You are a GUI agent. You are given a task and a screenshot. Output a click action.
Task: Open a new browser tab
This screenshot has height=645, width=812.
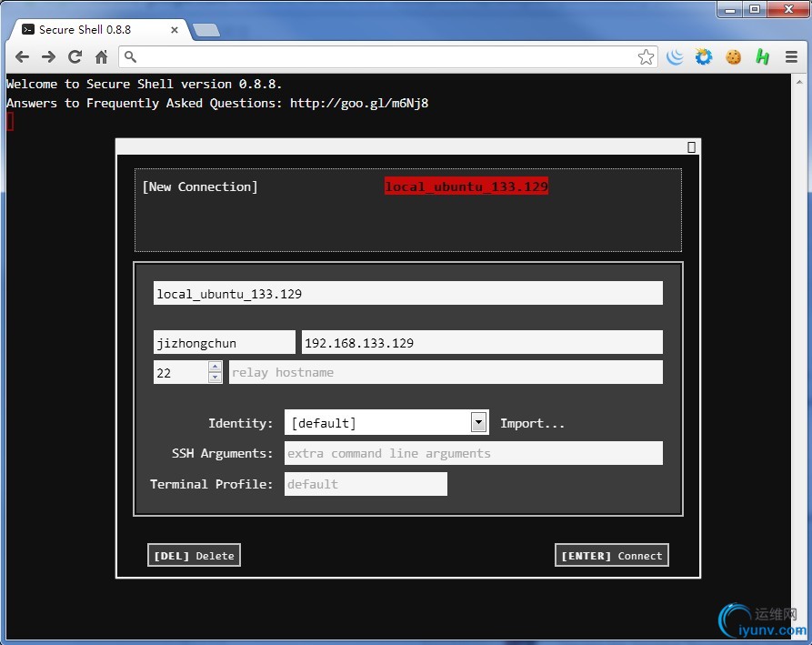pyautogui.click(x=206, y=30)
